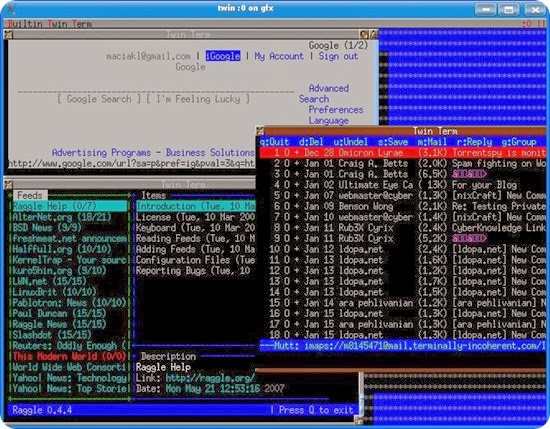Click u:Undel in the Mutt menu bar

pos(350,142)
